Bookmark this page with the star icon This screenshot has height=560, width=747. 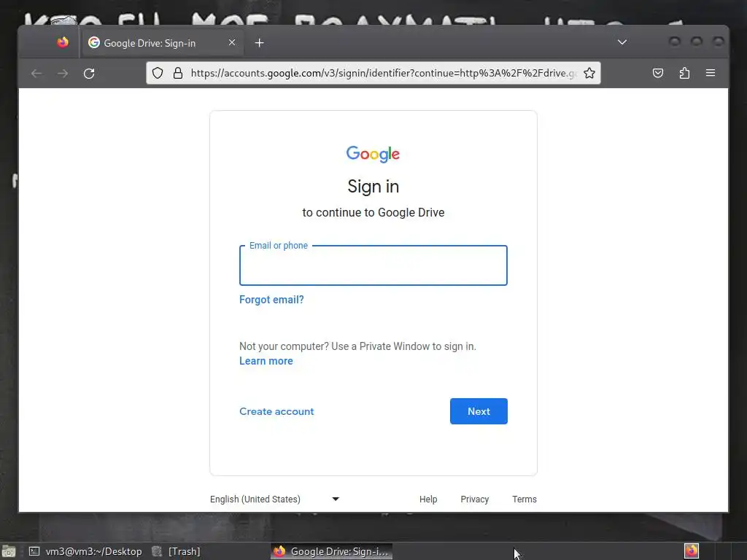point(589,73)
